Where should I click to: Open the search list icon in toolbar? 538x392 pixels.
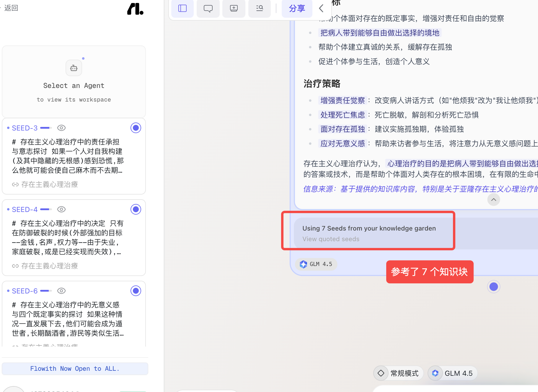pos(260,8)
